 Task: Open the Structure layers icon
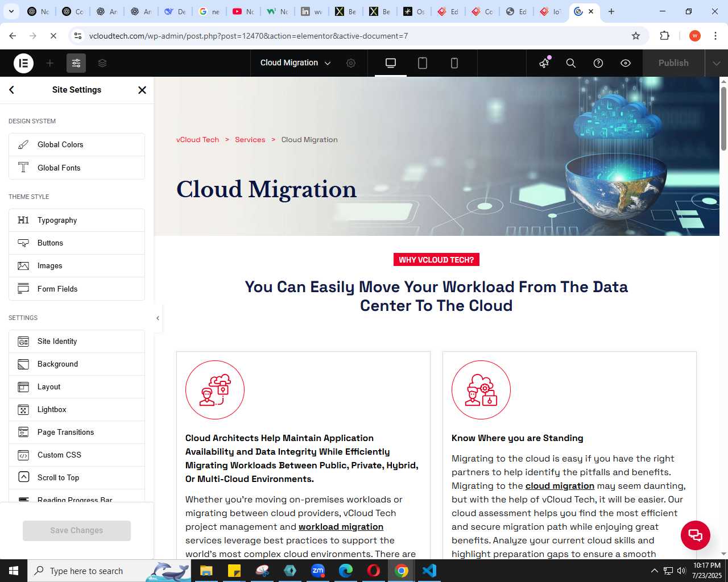pyautogui.click(x=102, y=63)
